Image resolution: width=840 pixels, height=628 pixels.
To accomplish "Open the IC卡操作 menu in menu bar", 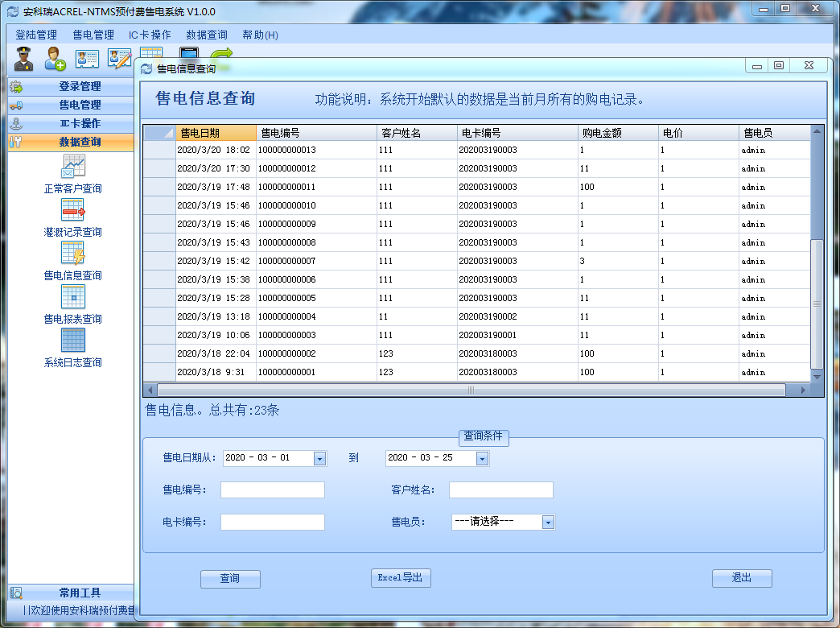I will [150, 35].
